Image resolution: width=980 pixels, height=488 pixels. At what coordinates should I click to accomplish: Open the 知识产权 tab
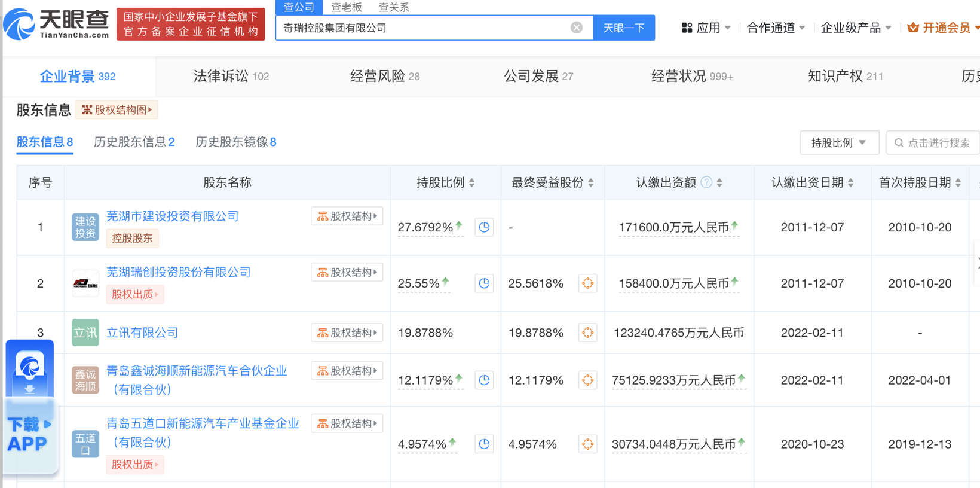coord(845,77)
